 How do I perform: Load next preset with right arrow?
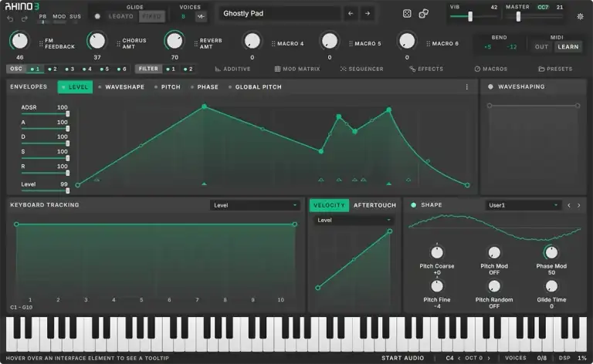[x=368, y=14]
